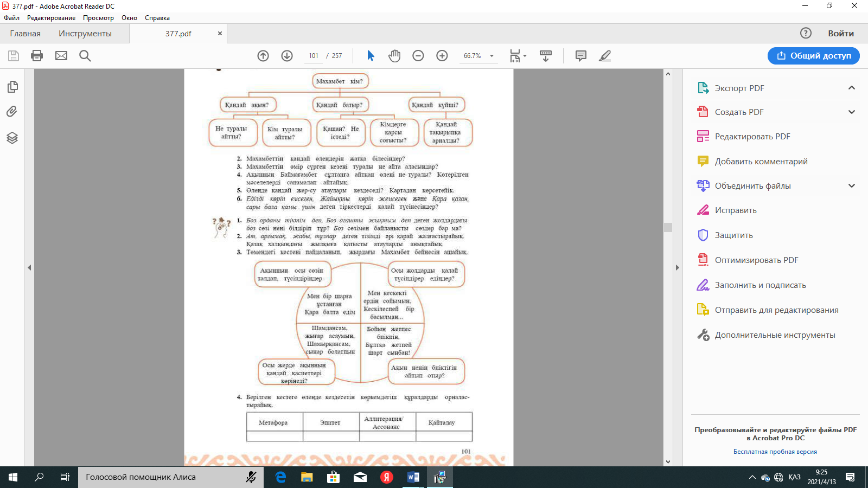Click the Войти sign-in button
Screen dimensions: 868x488
tap(841, 34)
